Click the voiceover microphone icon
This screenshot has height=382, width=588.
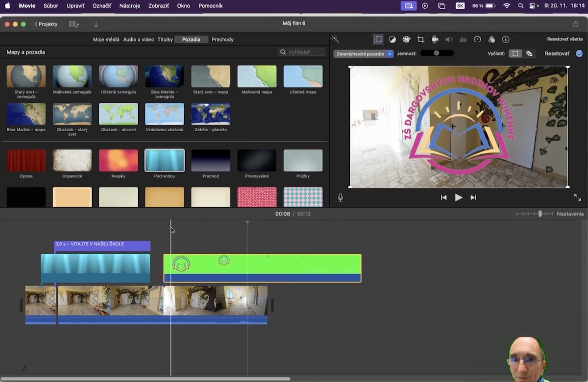tap(340, 197)
